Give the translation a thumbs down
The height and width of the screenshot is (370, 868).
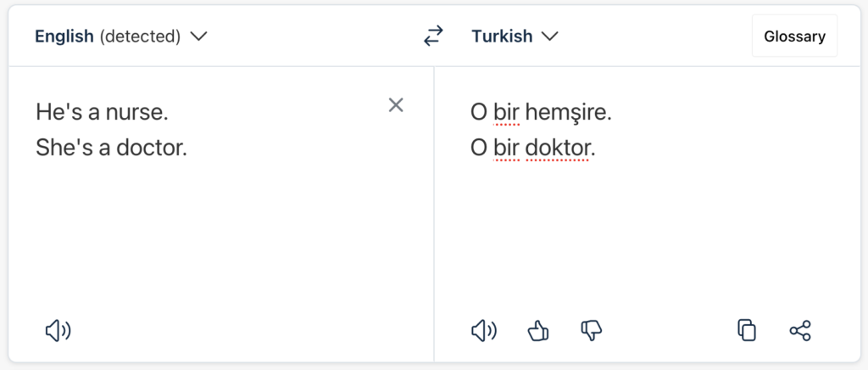pyautogui.click(x=591, y=330)
